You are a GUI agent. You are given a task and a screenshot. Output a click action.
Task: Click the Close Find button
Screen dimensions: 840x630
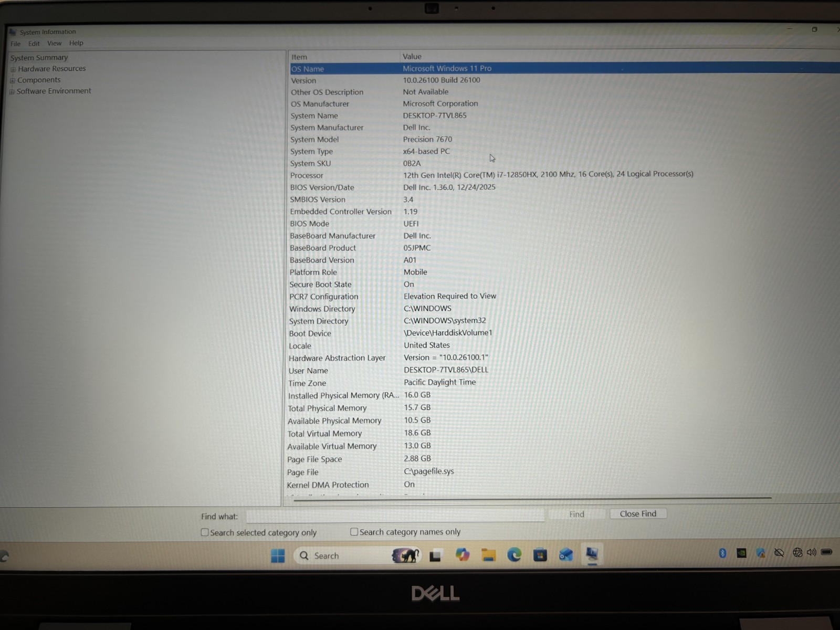click(x=638, y=513)
